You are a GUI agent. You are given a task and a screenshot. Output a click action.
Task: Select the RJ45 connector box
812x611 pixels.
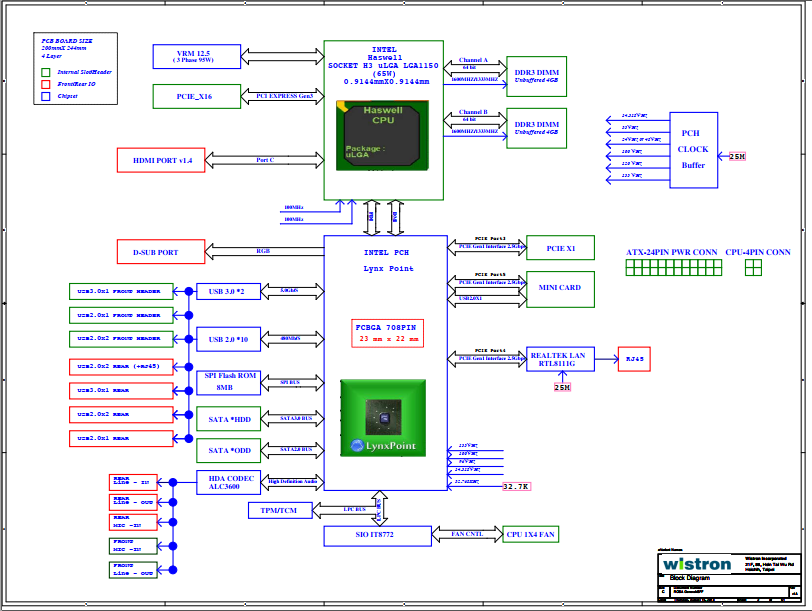(x=635, y=359)
